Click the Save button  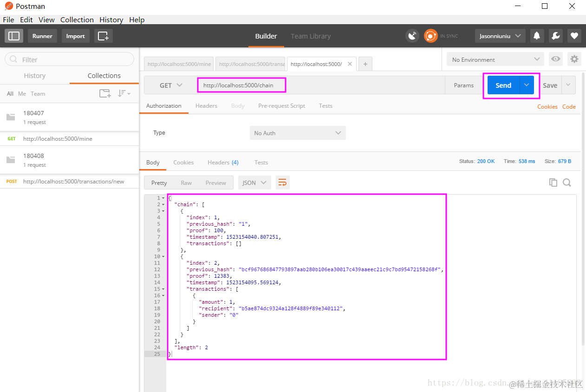[550, 85]
